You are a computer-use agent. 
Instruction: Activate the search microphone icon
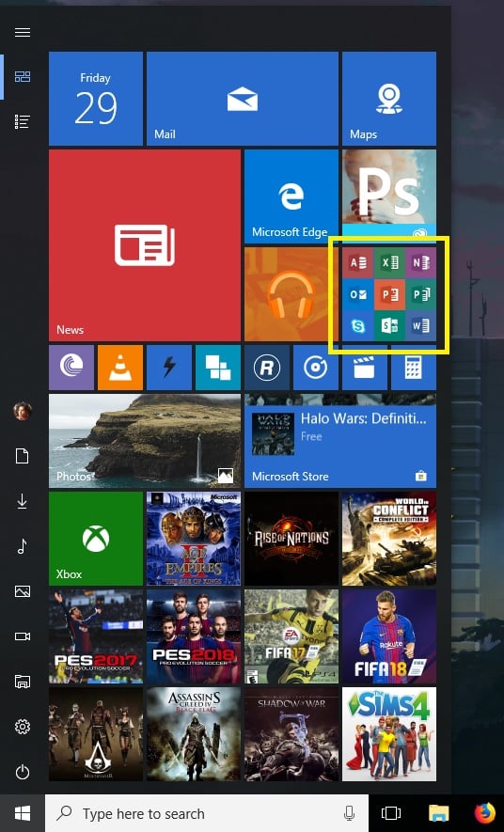pyautogui.click(x=349, y=813)
